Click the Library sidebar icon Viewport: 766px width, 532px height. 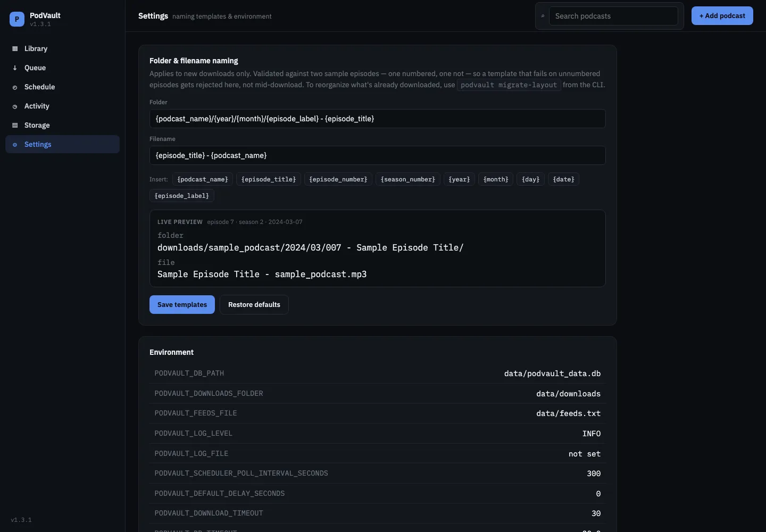click(x=15, y=48)
